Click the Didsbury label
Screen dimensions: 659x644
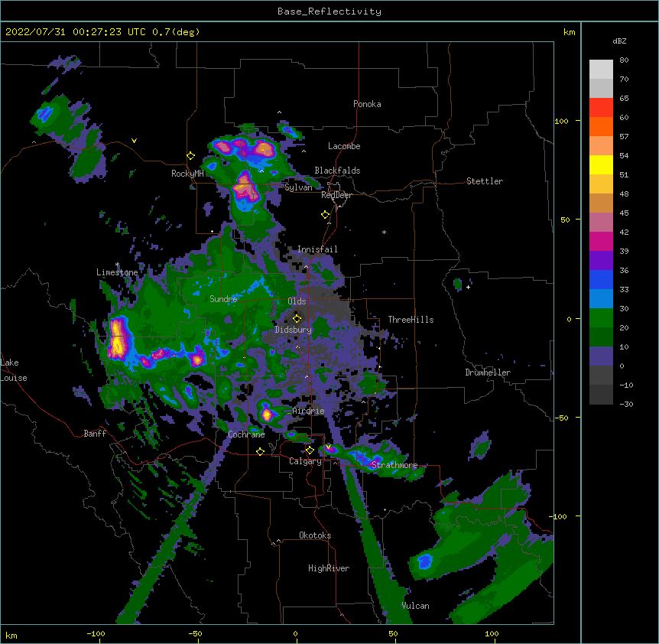click(x=293, y=330)
